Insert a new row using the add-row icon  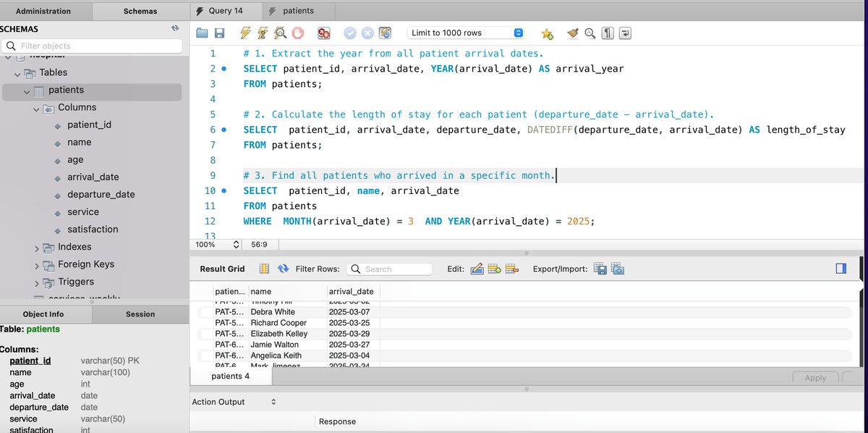495,269
